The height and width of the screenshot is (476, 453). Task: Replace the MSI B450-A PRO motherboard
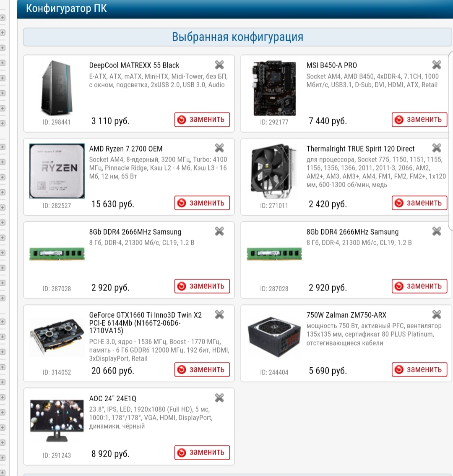[419, 120]
